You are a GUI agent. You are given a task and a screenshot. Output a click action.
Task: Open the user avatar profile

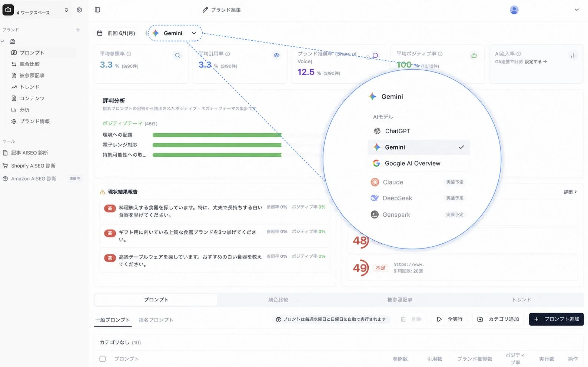(514, 10)
